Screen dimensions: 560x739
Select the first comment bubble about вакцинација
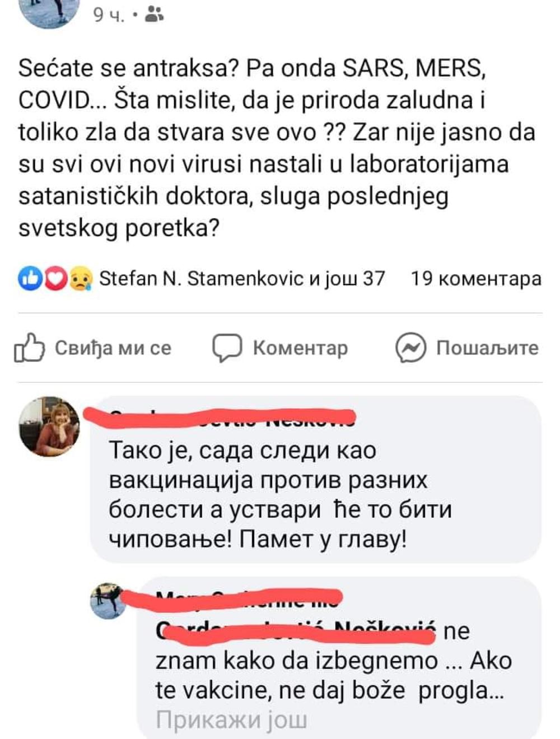(x=316, y=479)
